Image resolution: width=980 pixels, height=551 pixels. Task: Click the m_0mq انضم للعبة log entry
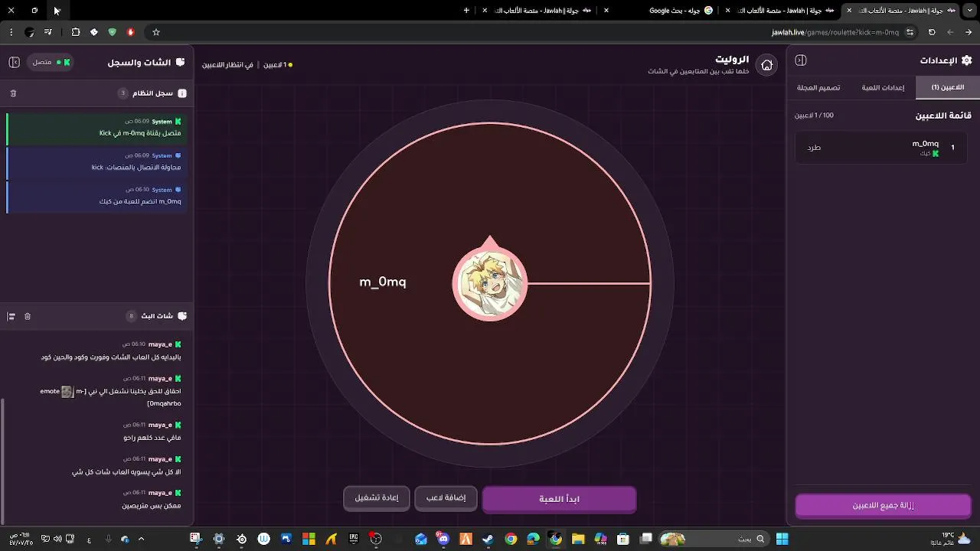click(x=96, y=197)
